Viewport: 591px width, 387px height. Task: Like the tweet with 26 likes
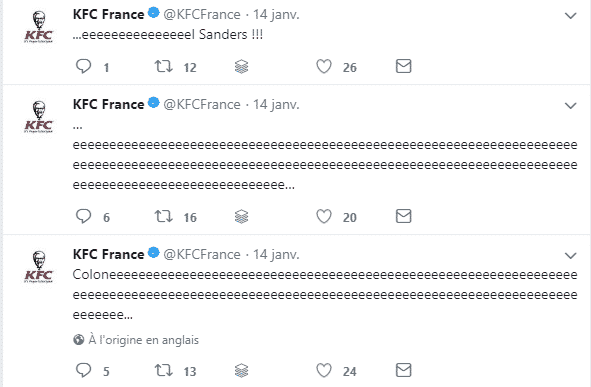click(324, 66)
